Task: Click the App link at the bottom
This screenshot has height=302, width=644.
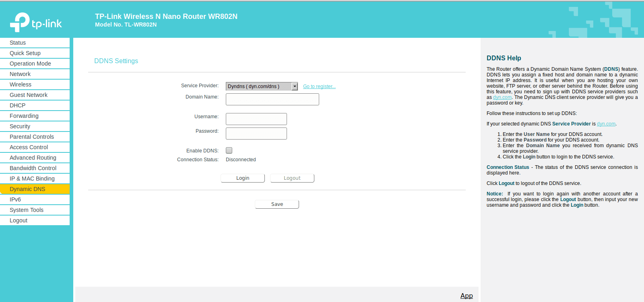Action: click(466, 296)
